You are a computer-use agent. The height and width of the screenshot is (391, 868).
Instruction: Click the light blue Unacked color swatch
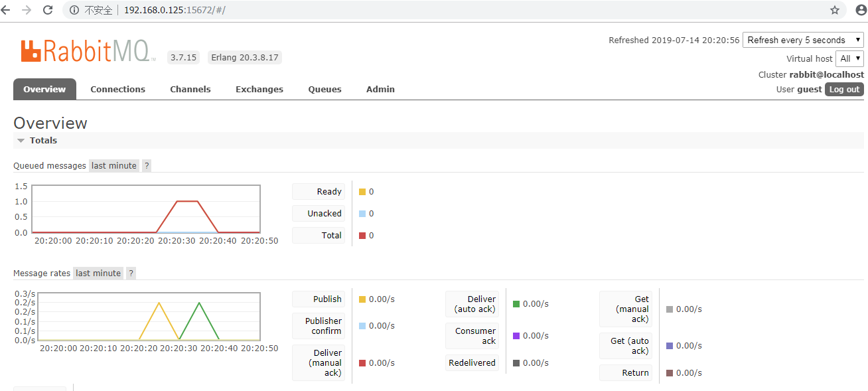click(362, 214)
